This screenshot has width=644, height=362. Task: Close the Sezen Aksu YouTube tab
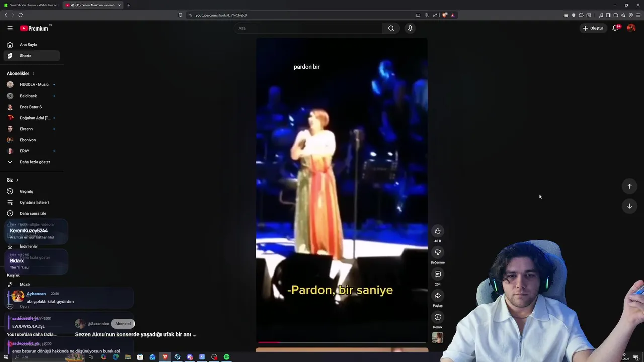(x=119, y=5)
